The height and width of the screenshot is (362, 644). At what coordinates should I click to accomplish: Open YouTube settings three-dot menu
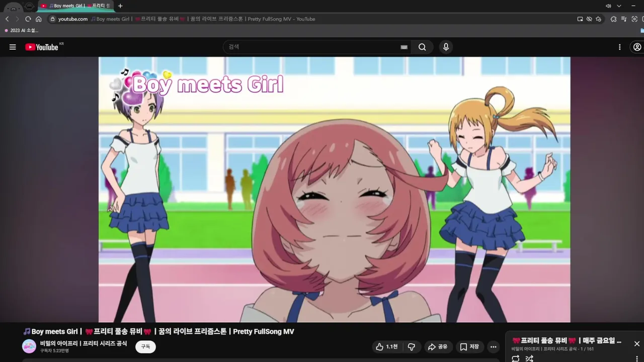[620, 47]
